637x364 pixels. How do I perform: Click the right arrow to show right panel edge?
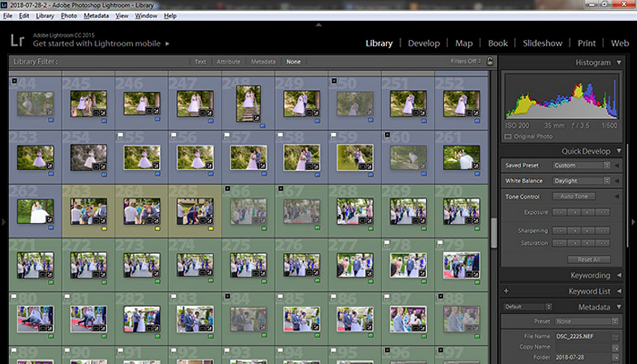click(x=633, y=221)
